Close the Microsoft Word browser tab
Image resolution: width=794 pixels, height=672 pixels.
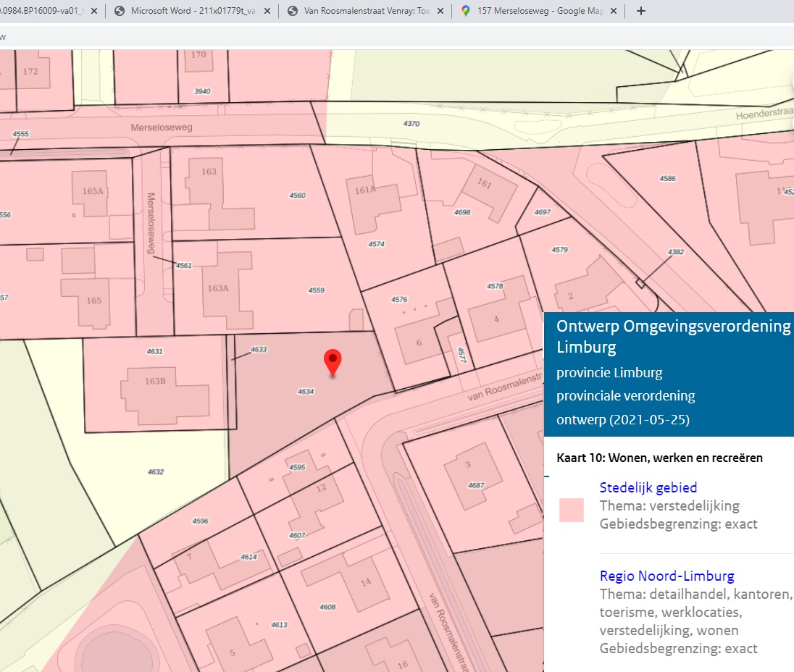click(267, 11)
